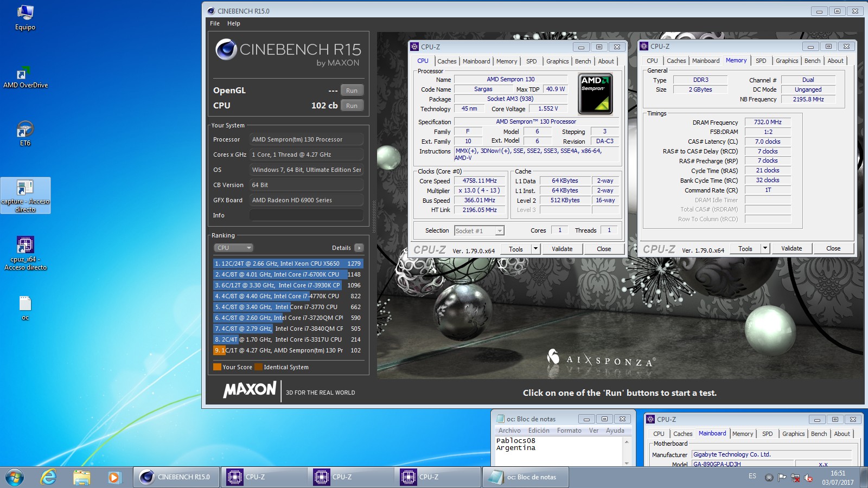
Task: Open SPD tab in first CPU-Z window
Action: 531,61
